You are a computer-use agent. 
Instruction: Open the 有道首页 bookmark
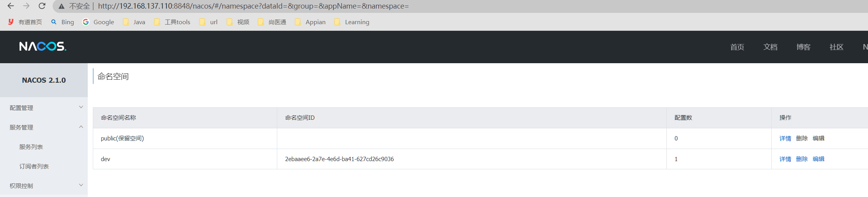pyautogui.click(x=25, y=22)
